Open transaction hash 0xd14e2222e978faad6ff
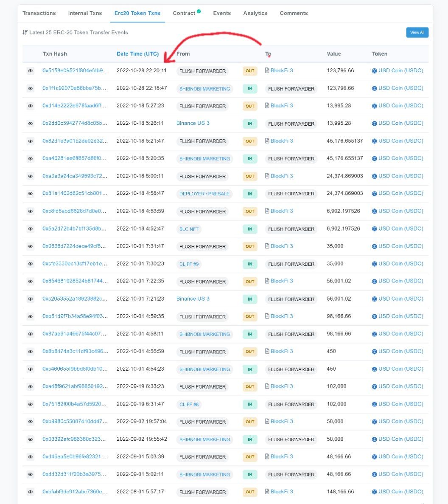 [74, 105]
